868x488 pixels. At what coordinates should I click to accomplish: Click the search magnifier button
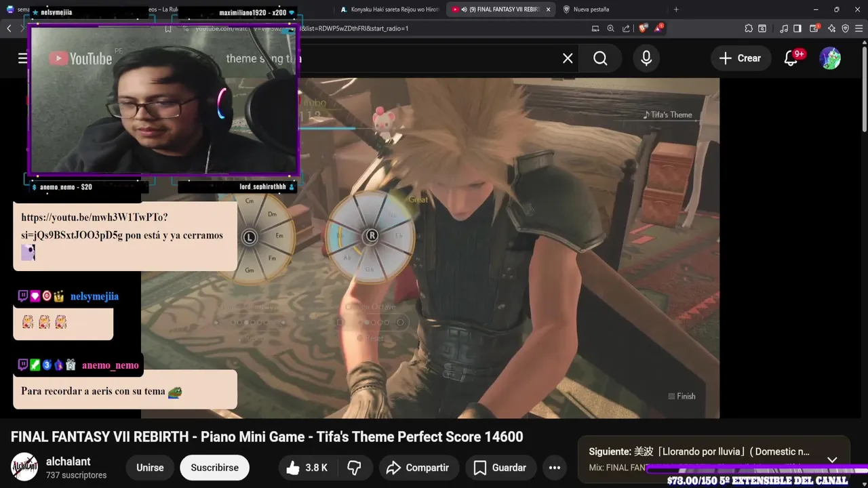[x=600, y=58]
